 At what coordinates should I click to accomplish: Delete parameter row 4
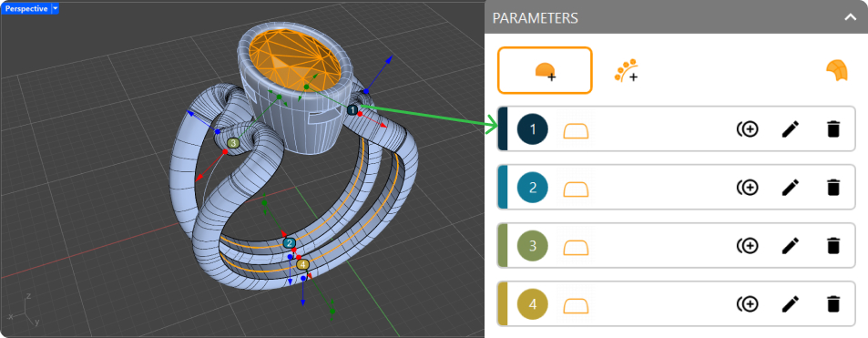[832, 304]
